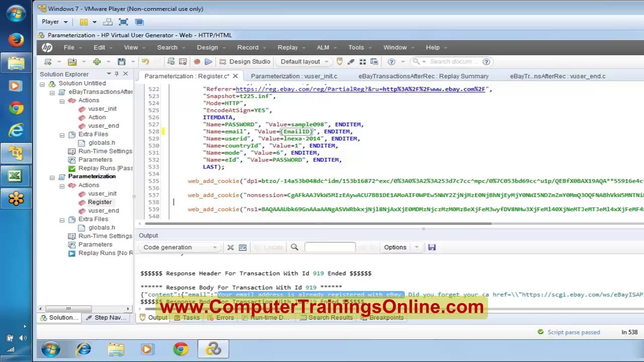This screenshot has width=644, height=362.
Task: Click VMware pause icon
Action: (84, 22)
